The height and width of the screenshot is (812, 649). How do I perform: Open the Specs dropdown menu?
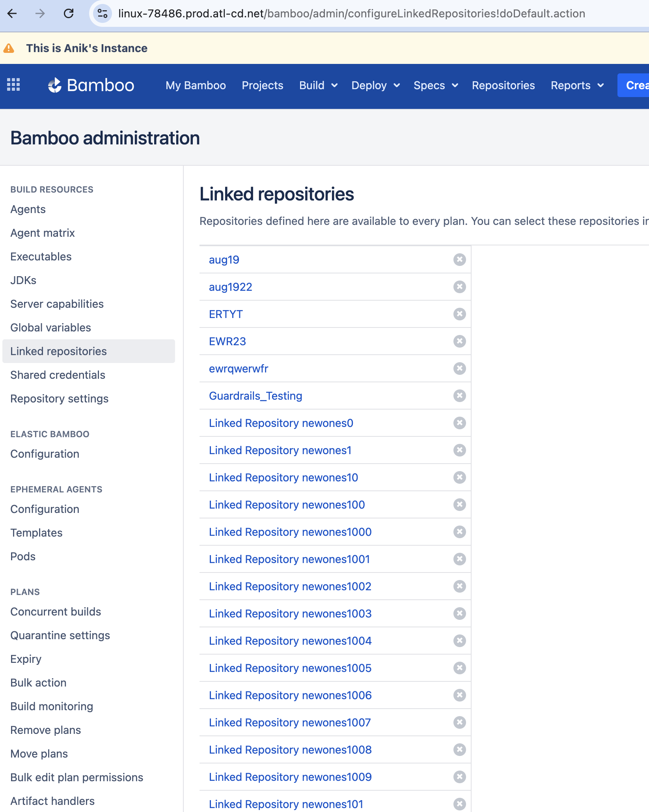pos(436,85)
